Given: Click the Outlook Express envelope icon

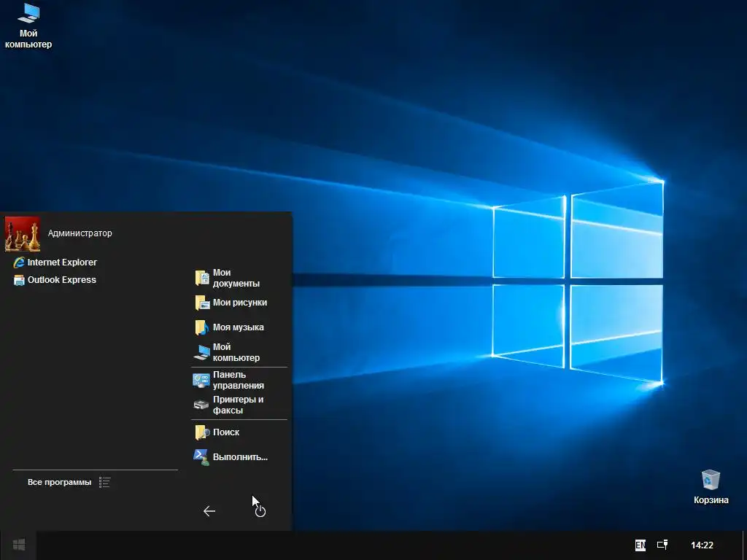Looking at the screenshot, I should click(x=19, y=280).
